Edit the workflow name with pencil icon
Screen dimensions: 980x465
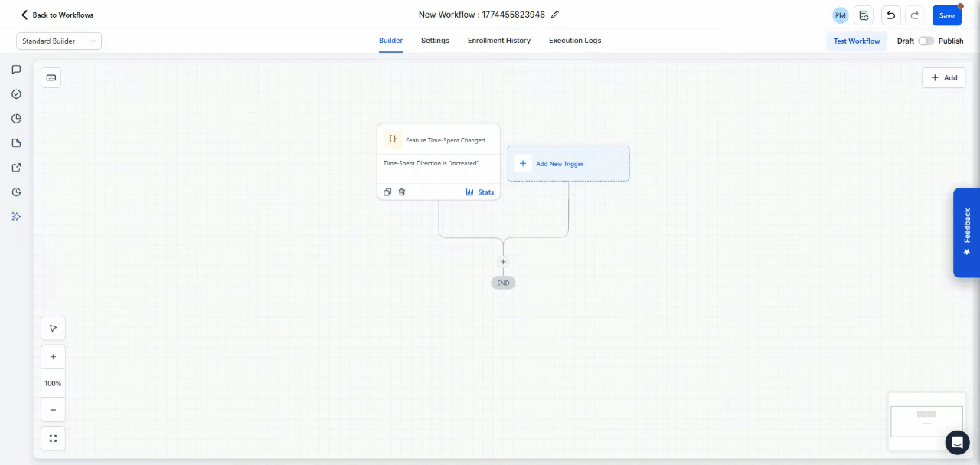[x=555, y=15]
